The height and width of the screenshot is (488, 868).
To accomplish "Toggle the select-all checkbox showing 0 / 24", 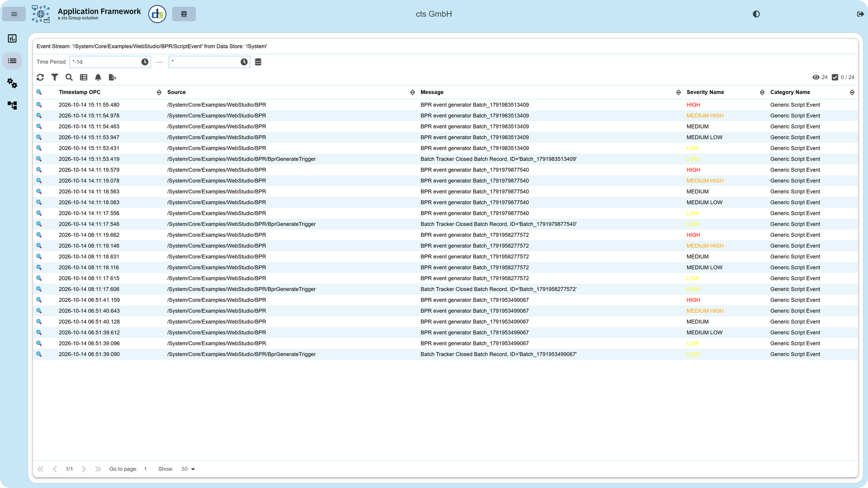I will tap(835, 77).
